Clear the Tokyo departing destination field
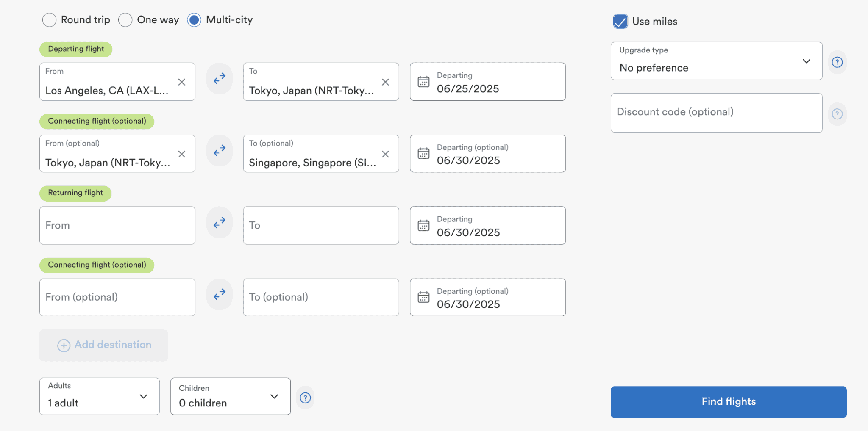Viewport: 868px width, 431px height. (x=385, y=82)
